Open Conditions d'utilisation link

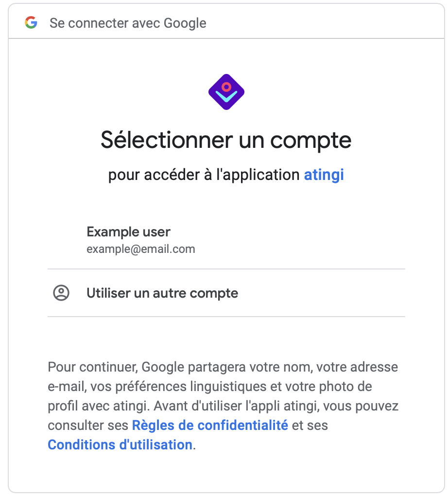point(120,445)
